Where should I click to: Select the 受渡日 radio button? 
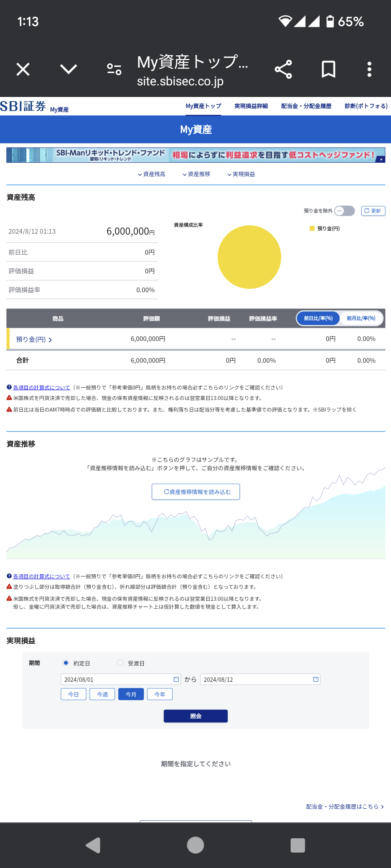(120, 663)
